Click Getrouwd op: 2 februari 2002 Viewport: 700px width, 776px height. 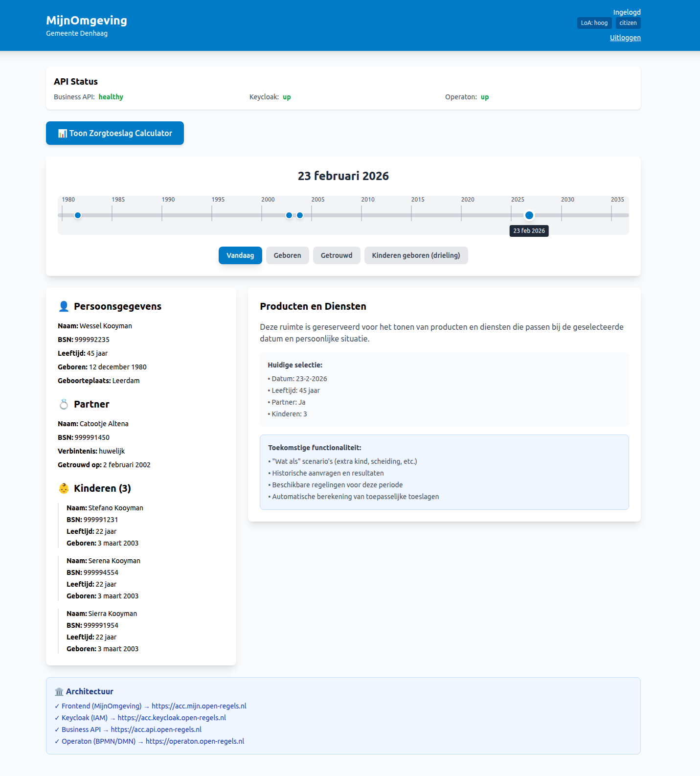[x=104, y=465]
